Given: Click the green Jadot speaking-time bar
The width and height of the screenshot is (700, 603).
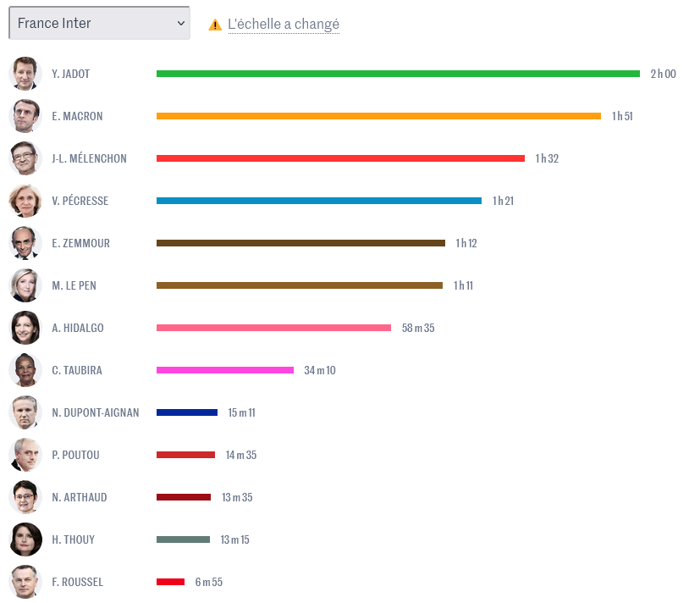Looking at the screenshot, I should pos(398,74).
